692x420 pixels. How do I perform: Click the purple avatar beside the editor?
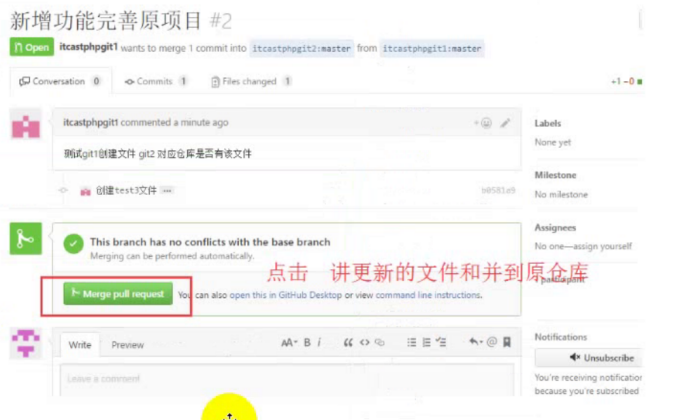click(x=26, y=344)
